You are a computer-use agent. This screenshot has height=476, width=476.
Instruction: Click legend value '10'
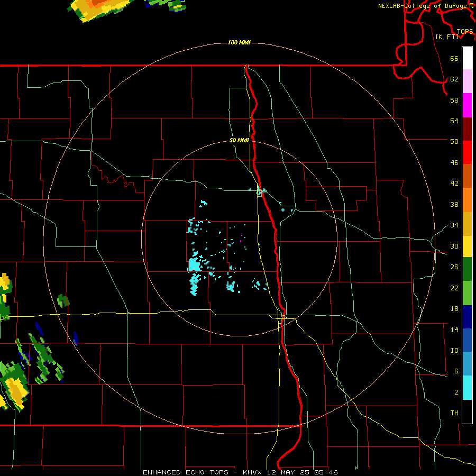pos(454,351)
